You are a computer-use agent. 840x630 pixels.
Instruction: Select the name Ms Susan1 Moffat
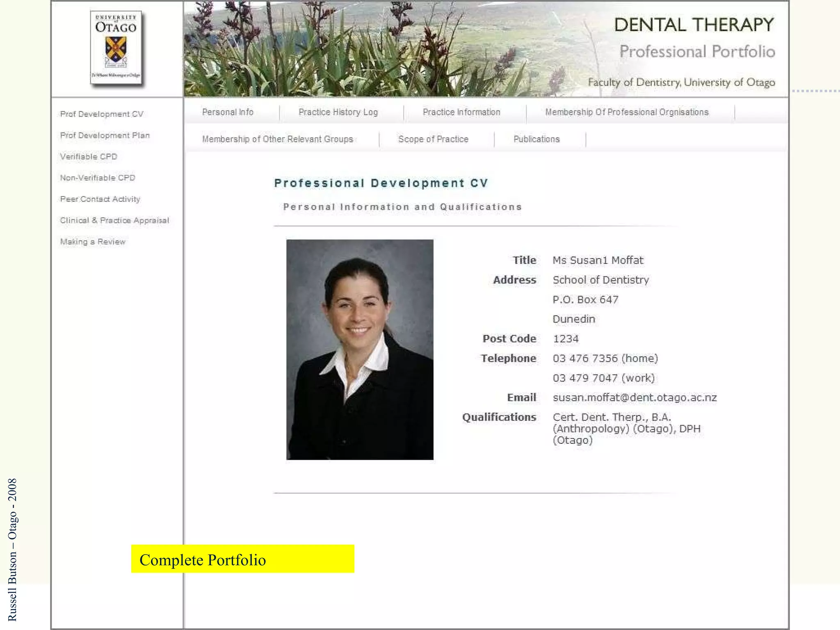pos(598,260)
